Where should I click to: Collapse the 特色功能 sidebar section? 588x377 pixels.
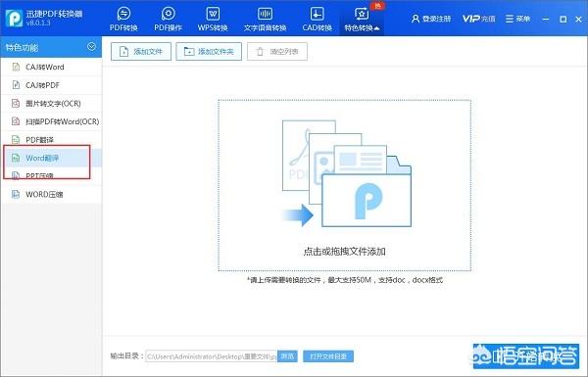91,47
